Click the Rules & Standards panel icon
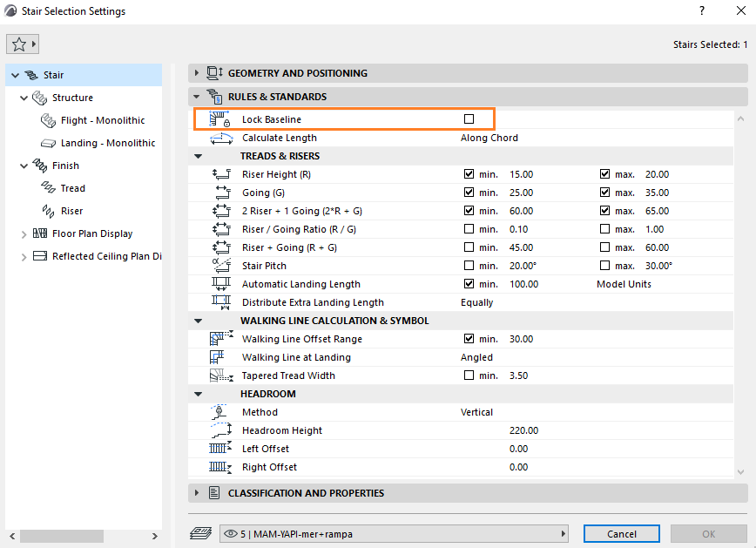 [213, 97]
